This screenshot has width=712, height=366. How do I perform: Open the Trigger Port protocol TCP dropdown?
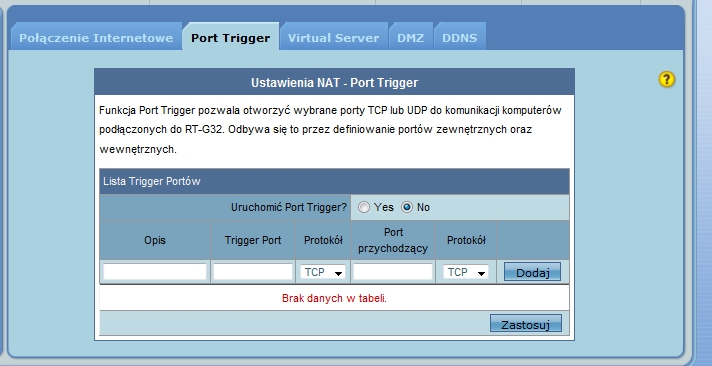pyautogui.click(x=323, y=272)
